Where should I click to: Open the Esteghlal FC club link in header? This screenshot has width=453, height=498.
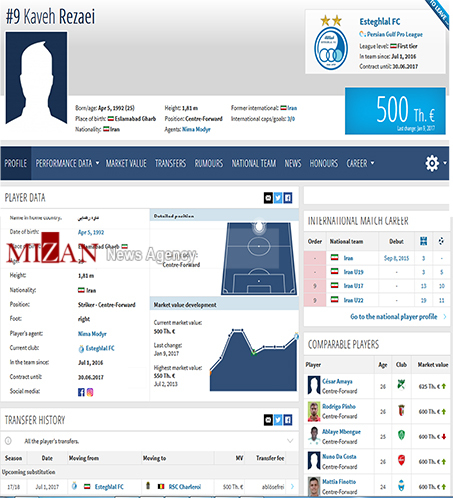380,22
